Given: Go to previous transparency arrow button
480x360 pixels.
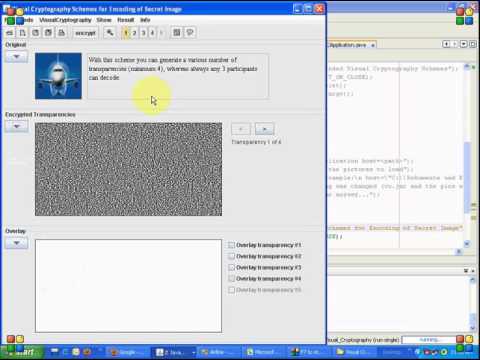Looking at the screenshot, I should pyautogui.click(x=241, y=129).
